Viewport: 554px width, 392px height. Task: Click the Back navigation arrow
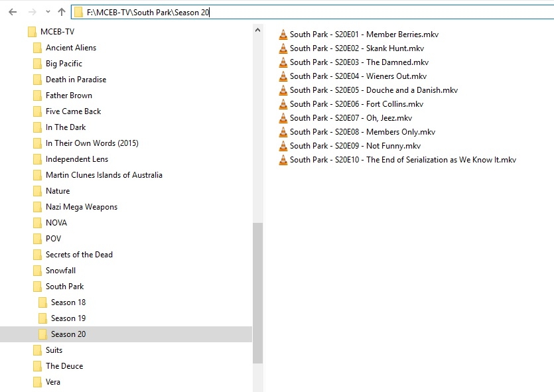tap(13, 12)
